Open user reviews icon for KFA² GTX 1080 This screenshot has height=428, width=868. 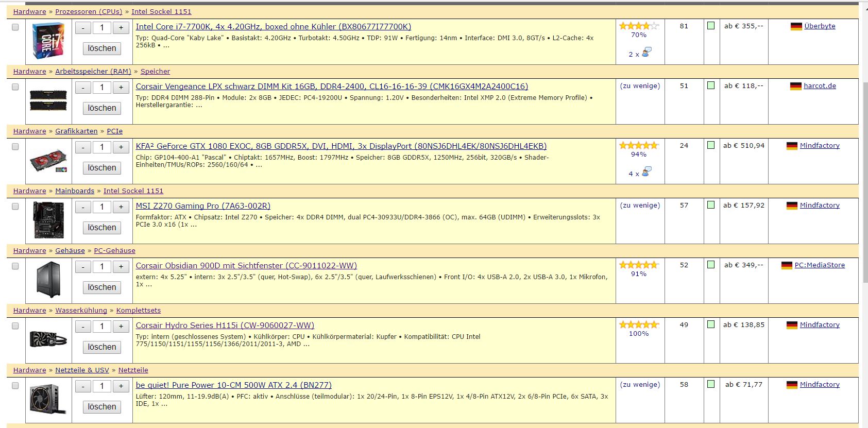click(646, 172)
